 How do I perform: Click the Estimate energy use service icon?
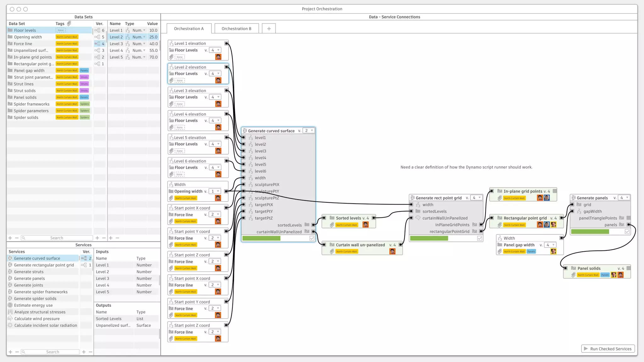coord(10,305)
